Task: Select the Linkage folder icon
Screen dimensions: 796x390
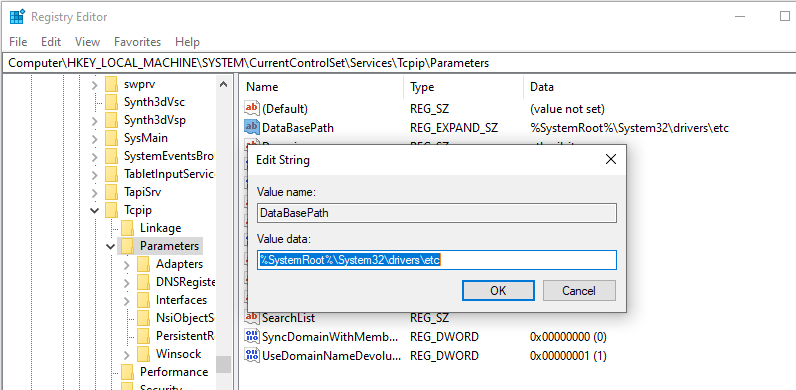Action: point(128,228)
